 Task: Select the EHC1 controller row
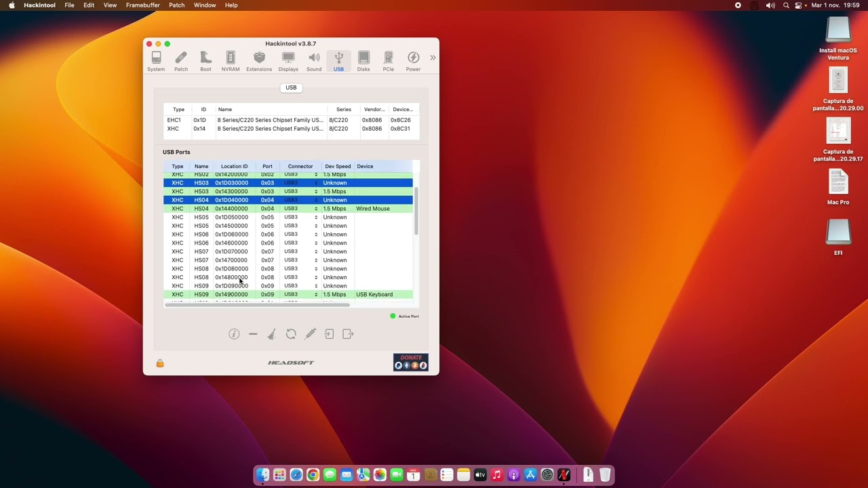(291, 120)
